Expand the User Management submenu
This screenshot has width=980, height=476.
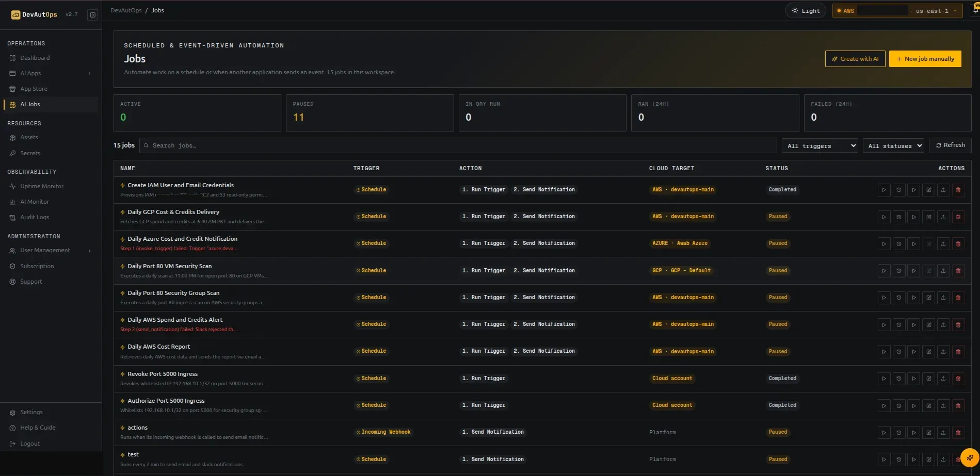click(x=89, y=251)
